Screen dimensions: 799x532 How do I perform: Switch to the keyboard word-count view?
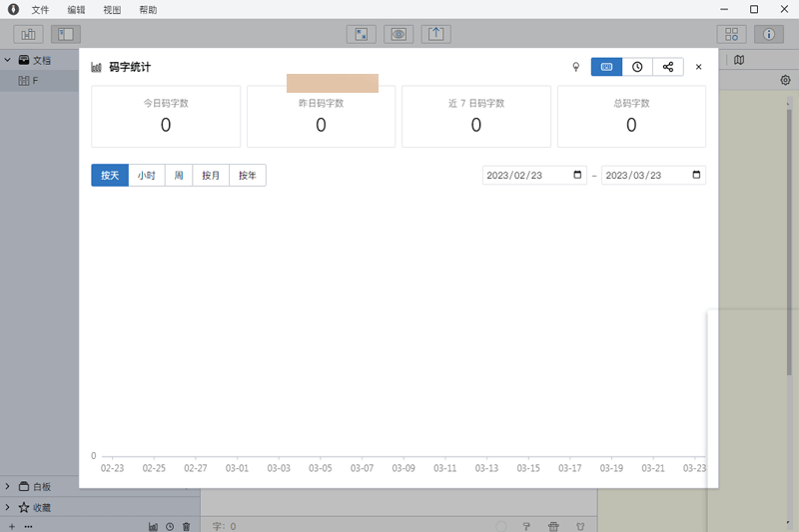tap(606, 67)
